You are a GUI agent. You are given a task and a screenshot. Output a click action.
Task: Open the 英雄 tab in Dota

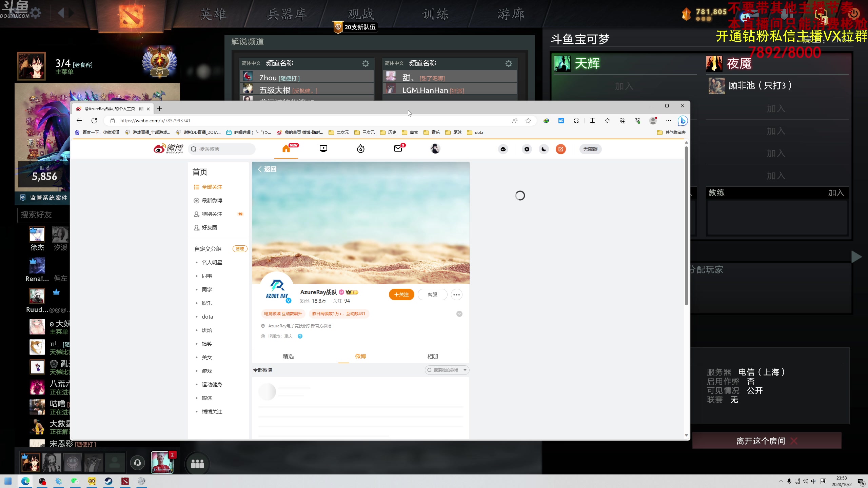click(213, 14)
